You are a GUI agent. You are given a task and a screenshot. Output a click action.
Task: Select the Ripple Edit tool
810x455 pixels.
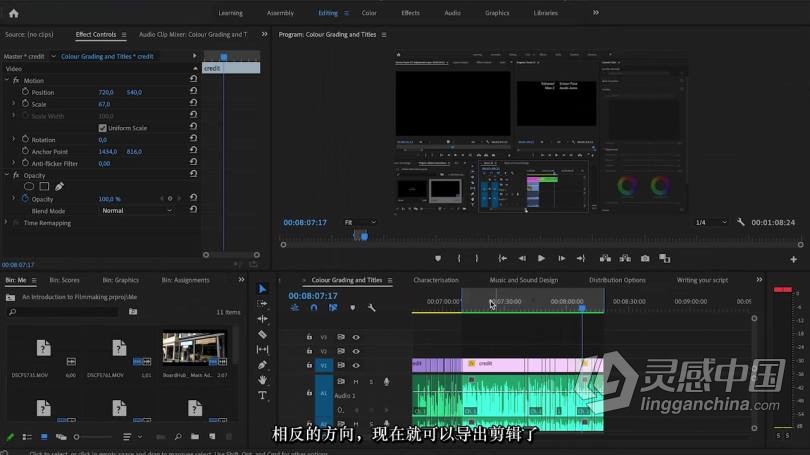coord(262,319)
